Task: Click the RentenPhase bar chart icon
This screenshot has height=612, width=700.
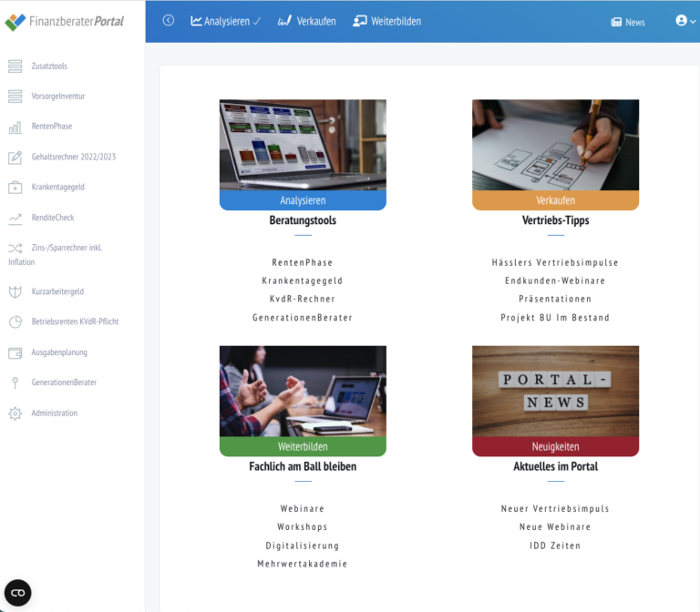Action: (15, 127)
